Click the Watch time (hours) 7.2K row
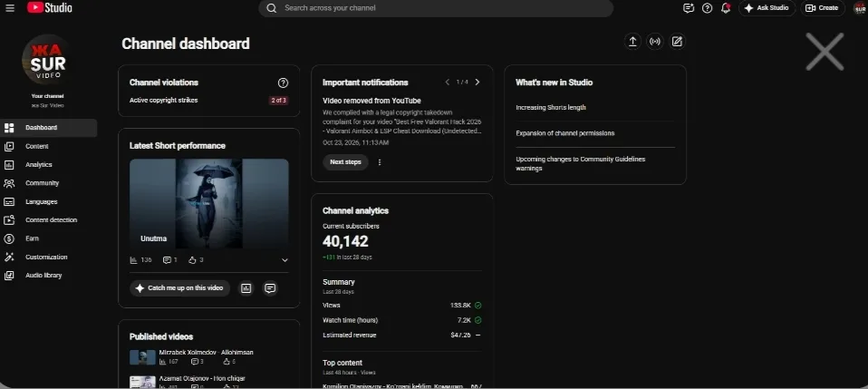868x389 pixels. (x=402, y=320)
